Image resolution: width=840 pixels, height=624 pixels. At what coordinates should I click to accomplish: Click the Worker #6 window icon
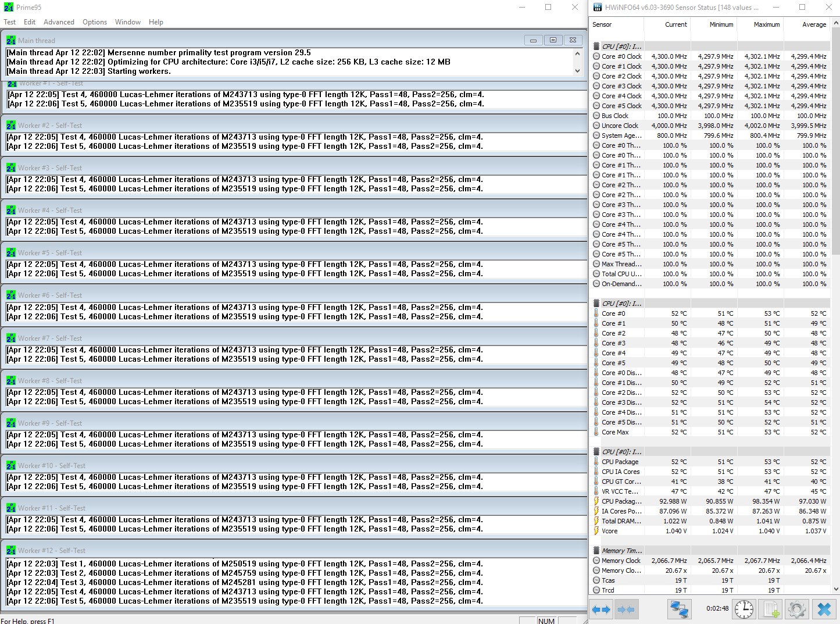click(11, 295)
